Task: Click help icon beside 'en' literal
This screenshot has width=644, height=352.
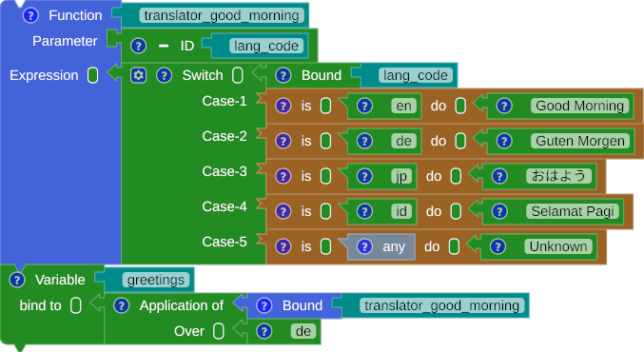Action: (364, 106)
